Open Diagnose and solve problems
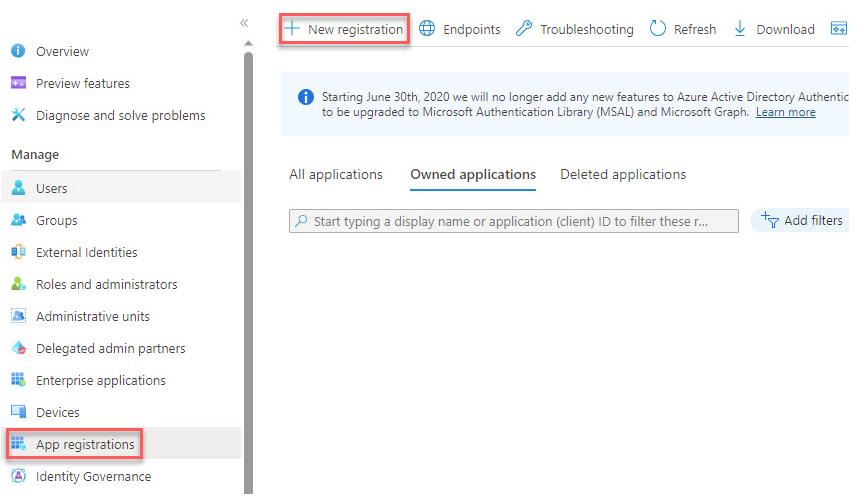 (x=120, y=115)
